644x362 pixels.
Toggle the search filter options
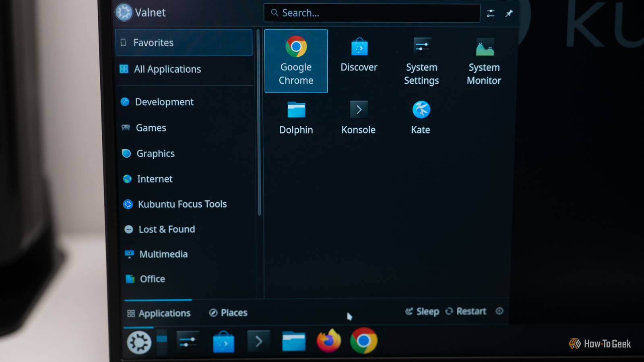pos(490,13)
